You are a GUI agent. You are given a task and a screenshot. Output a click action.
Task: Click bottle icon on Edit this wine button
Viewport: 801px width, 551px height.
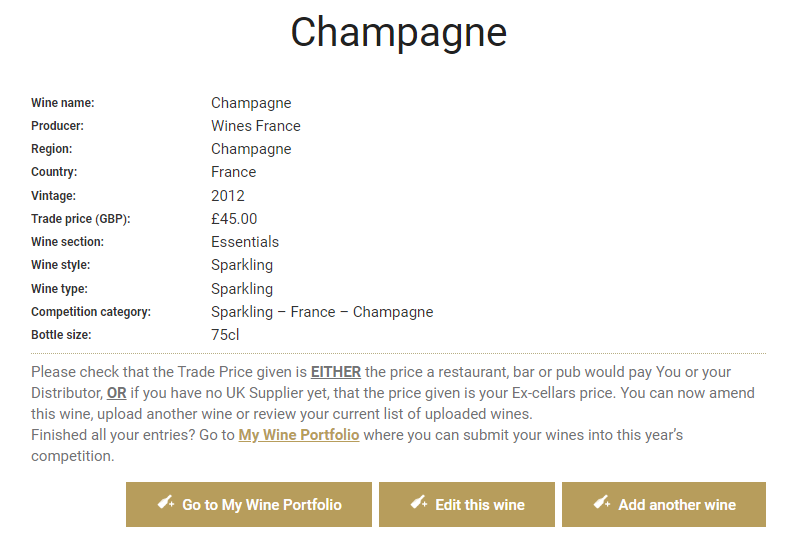[x=419, y=502]
